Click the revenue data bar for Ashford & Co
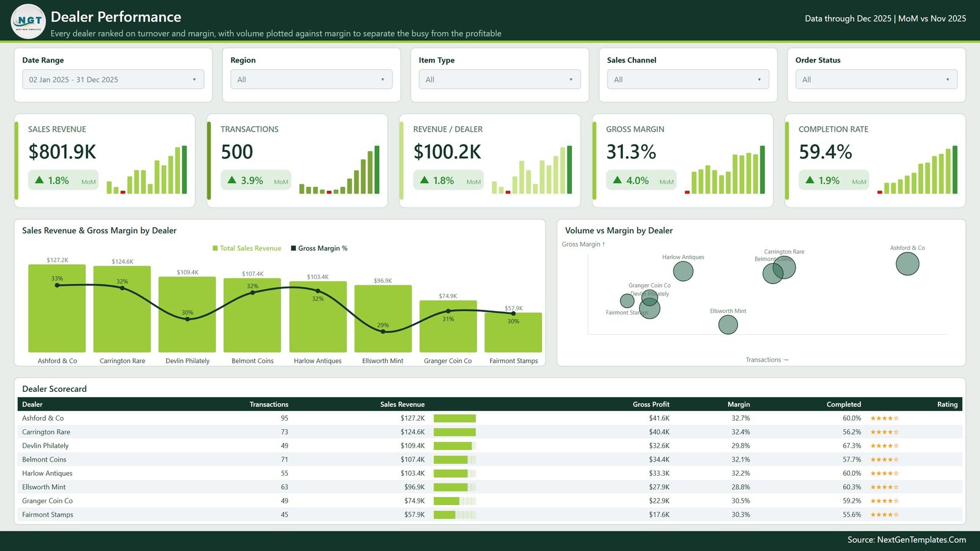Screen dimensions: 980x551 pyautogui.click(x=454, y=418)
